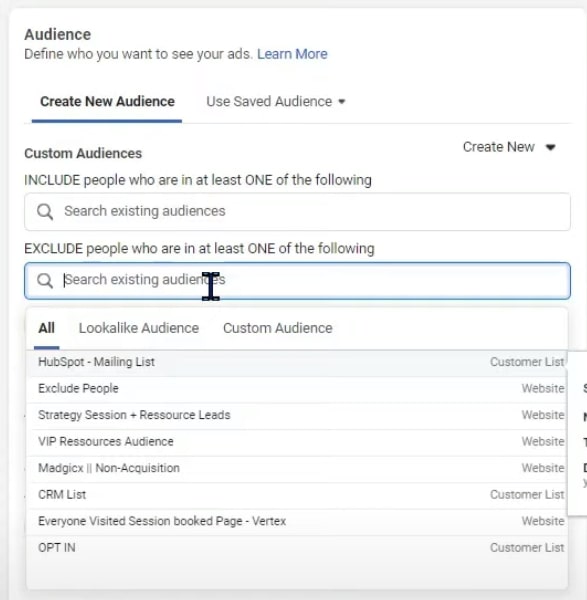Switch to the Custom Audience tab
This screenshot has height=600, width=587.
pyautogui.click(x=278, y=328)
